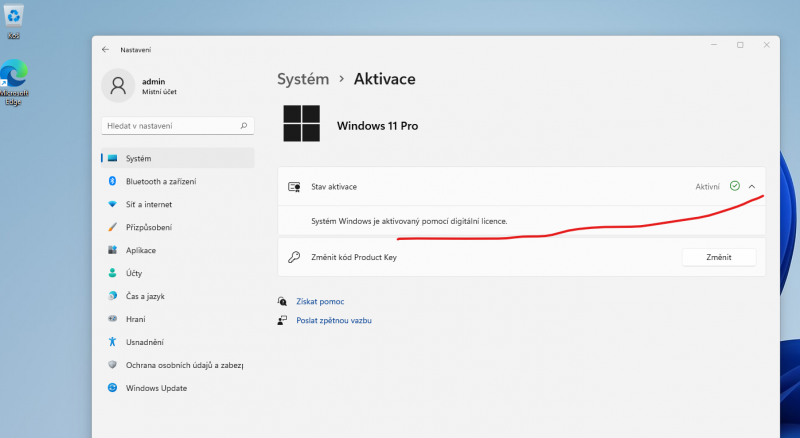Open the Poslat zpětnou vazbu link
Image resolution: width=800 pixels, height=438 pixels.
(334, 321)
